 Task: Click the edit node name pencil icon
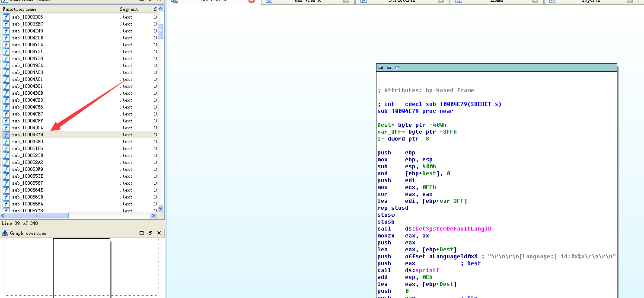[x=389, y=67]
